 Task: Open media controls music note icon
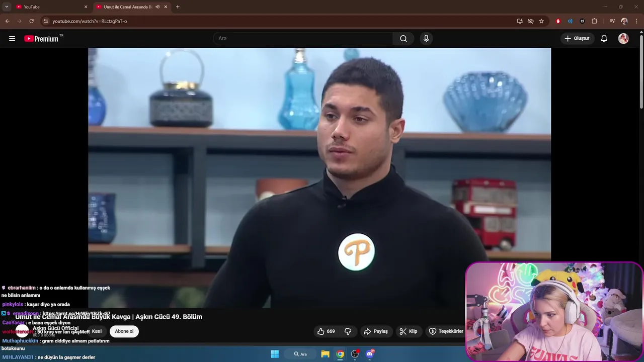(x=612, y=21)
